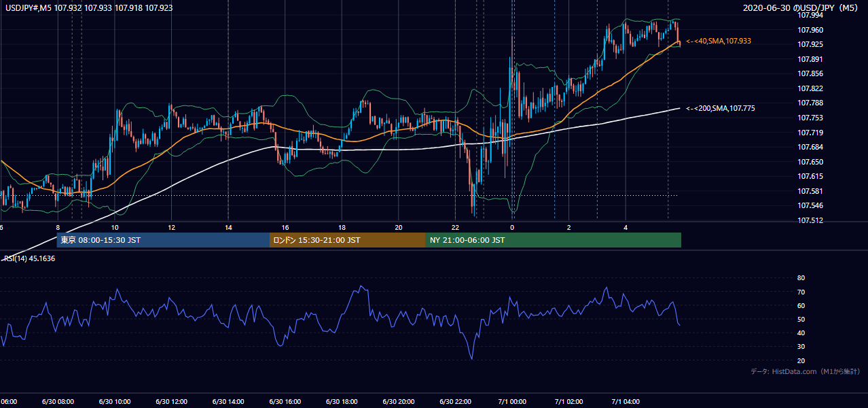Click the 107.822 price axis value

[810, 88]
